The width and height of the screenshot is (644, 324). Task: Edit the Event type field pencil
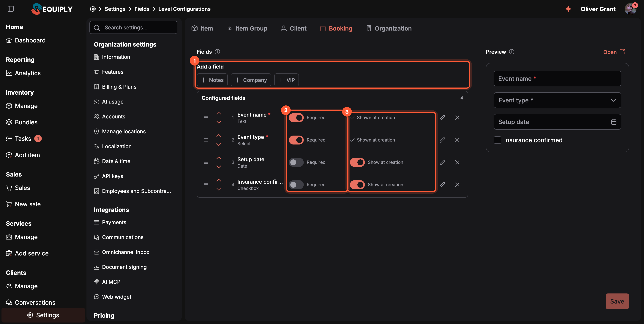[442, 140]
